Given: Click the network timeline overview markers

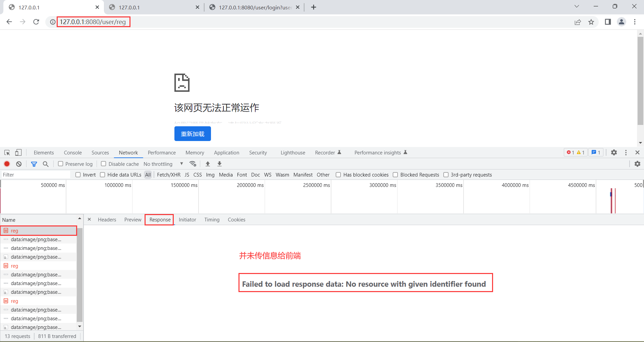Looking at the screenshot, I should pyautogui.click(x=613, y=200).
